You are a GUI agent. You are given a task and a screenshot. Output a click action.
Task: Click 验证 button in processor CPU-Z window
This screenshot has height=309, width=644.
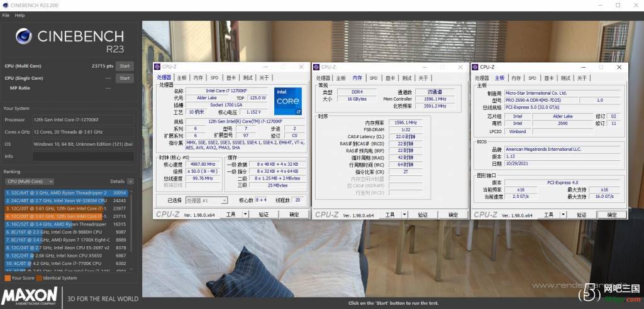point(264,214)
